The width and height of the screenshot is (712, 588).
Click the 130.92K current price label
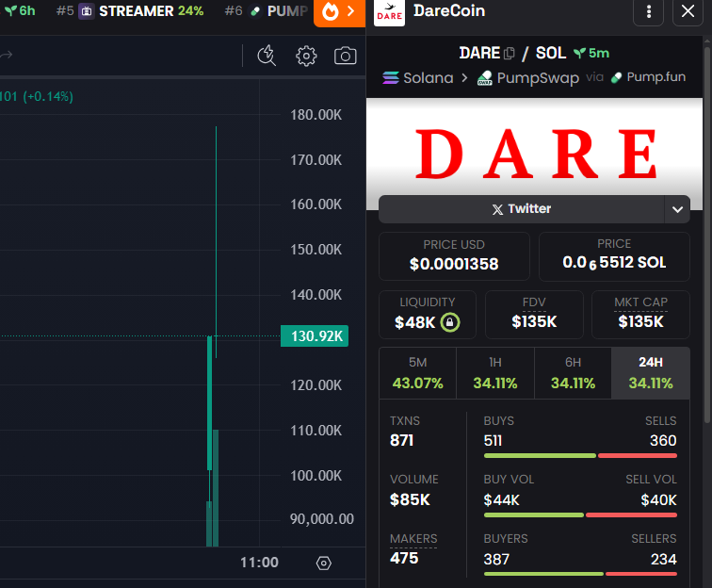315,336
